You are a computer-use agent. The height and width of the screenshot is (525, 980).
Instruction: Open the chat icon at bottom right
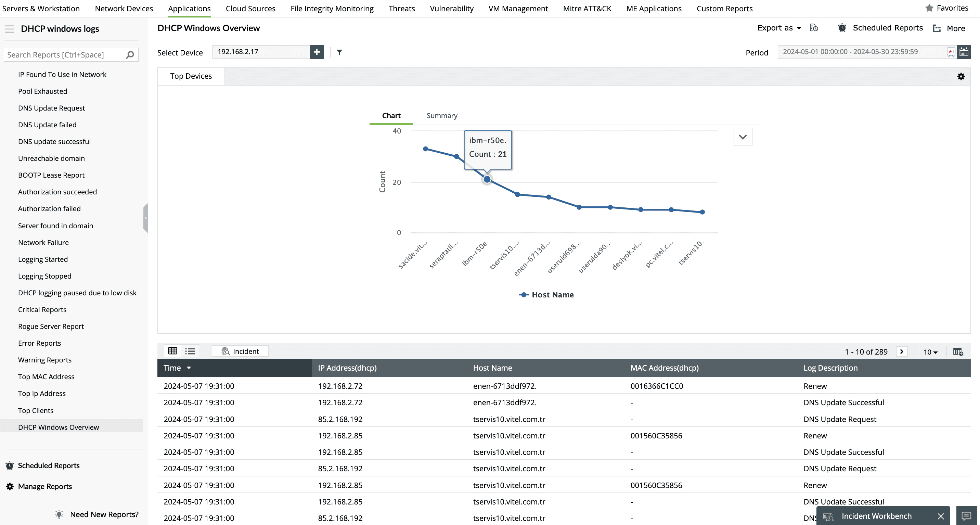966,516
